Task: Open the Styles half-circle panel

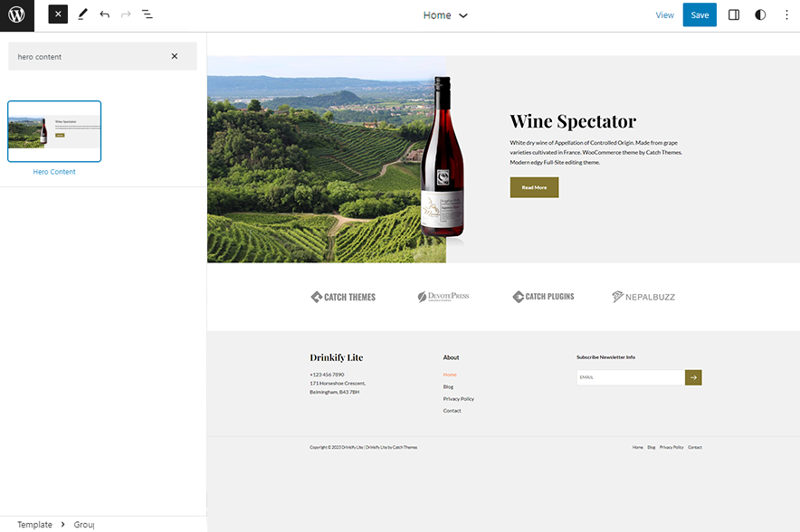Action: tap(759, 14)
